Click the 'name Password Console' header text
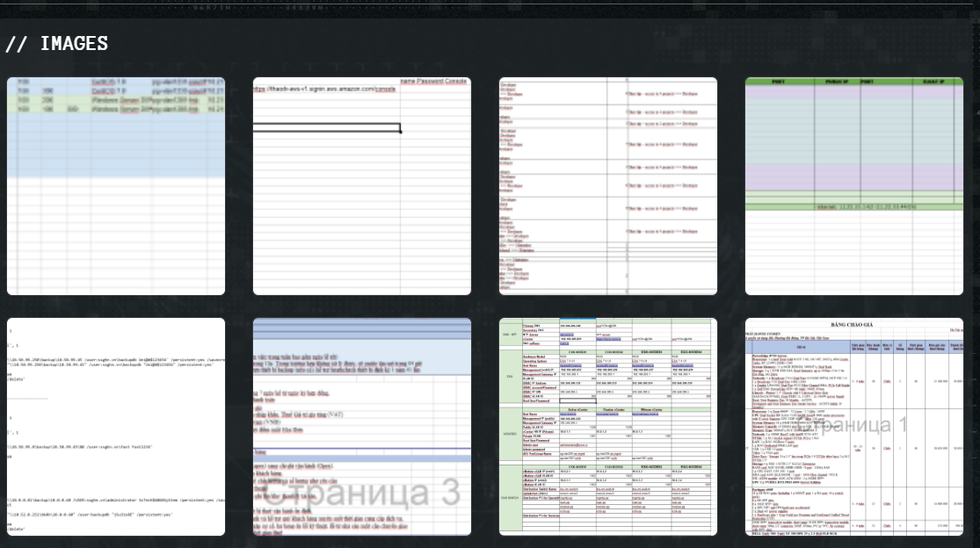 point(434,81)
